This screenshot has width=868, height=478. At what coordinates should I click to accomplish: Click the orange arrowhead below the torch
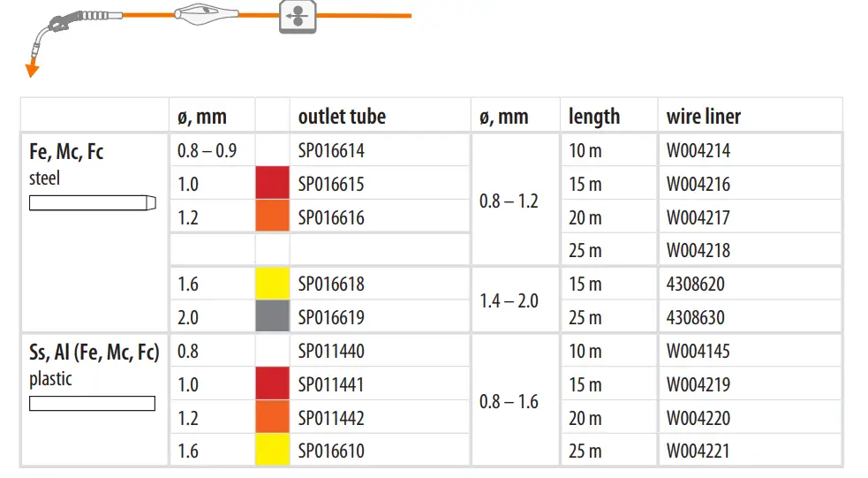click(x=33, y=70)
